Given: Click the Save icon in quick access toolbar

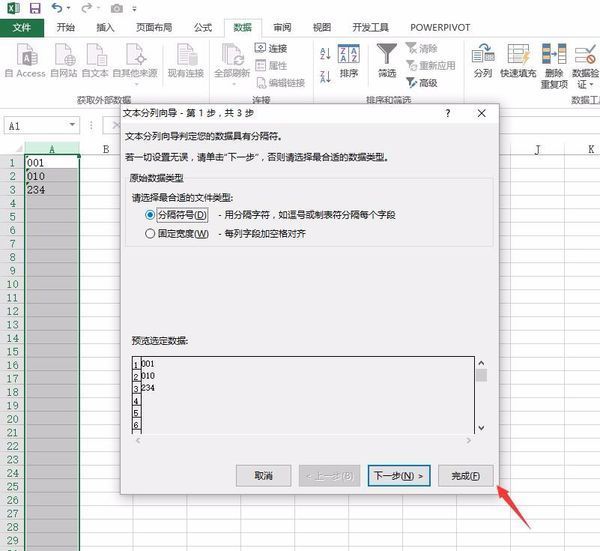Looking at the screenshot, I should coord(35,8).
